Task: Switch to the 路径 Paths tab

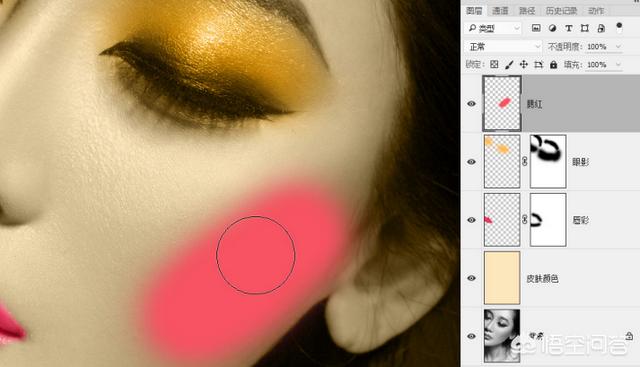Action: click(x=527, y=11)
